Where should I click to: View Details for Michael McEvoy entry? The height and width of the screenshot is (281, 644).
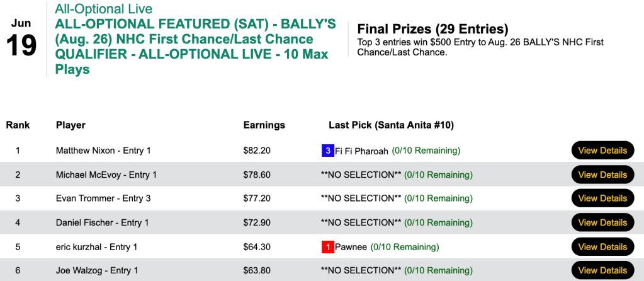(x=602, y=175)
